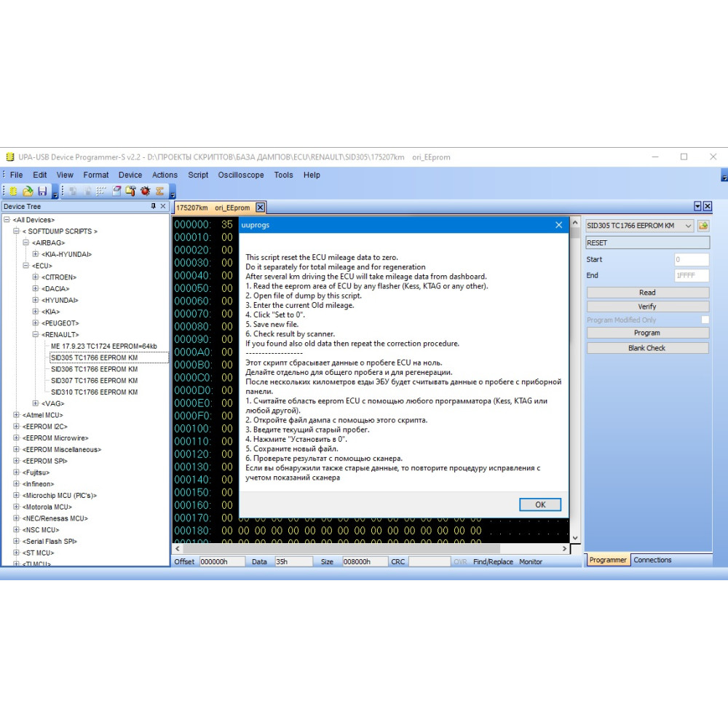Select SID307 TC1766 EEPROM KM item
Image resolution: width=728 pixels, height=728 pixels.
[x=94, y=380]
